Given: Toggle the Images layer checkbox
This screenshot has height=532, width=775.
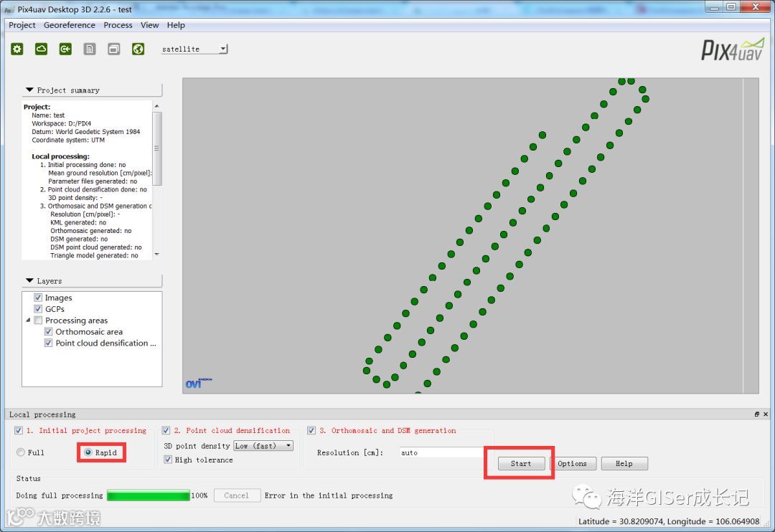Looking at the screenshot, I should pyautogui.click(x=38, y=298).
